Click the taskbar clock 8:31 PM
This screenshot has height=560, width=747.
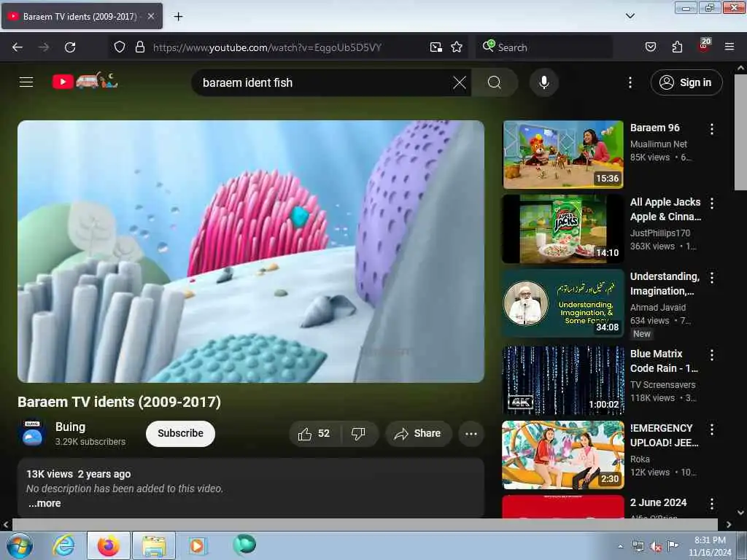(x=710, y=546)
